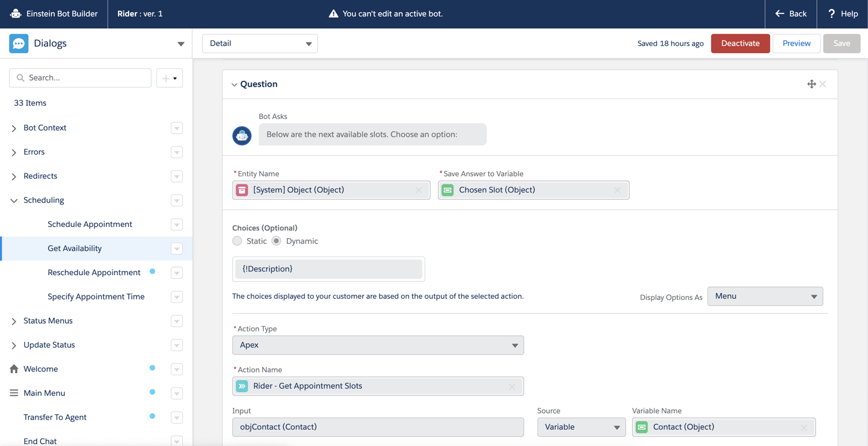868x446 pixels.
Task: Click blue dot next to Transfer To Agent
Action: 152,416
